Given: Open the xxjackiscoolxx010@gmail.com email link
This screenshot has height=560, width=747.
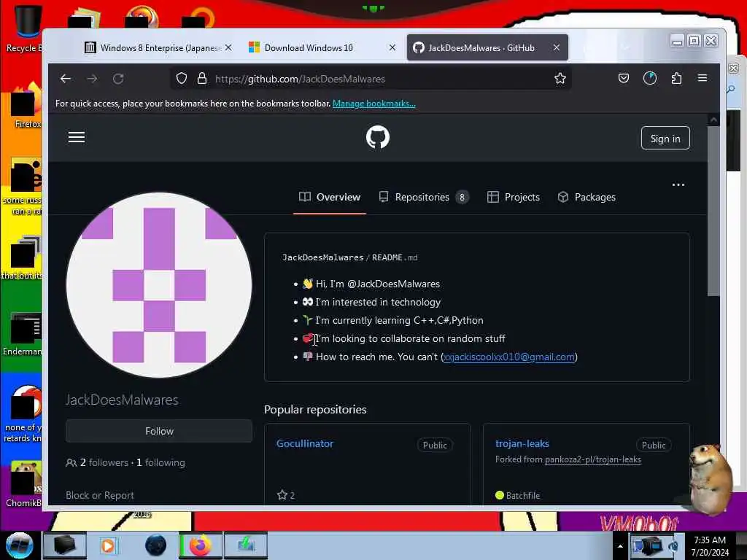Looking at the screenshot, I should [508, 357].
